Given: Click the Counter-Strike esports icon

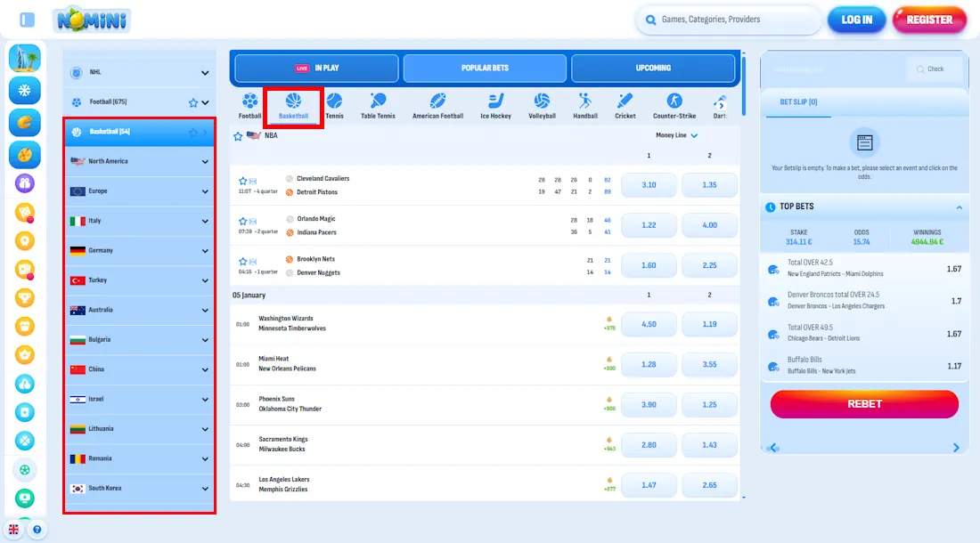Looking at the screenshot, I should tap(674, 103).
